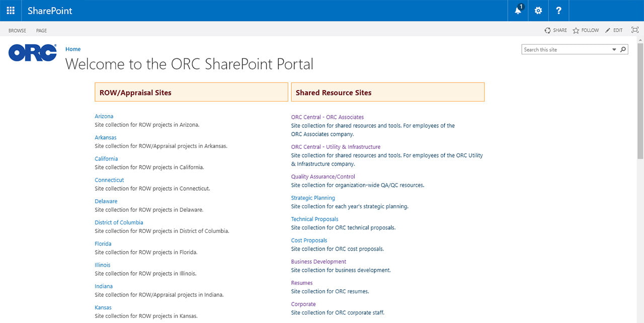Click text 'Site collection for ORC resumes.'

click(x=330, y=291)
